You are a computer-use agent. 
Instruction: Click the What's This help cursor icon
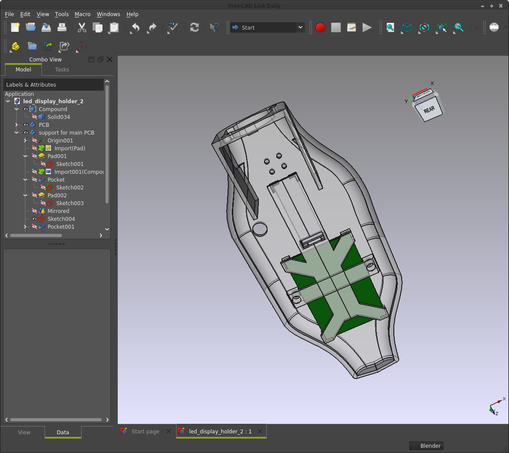click(x=214, y=28)
